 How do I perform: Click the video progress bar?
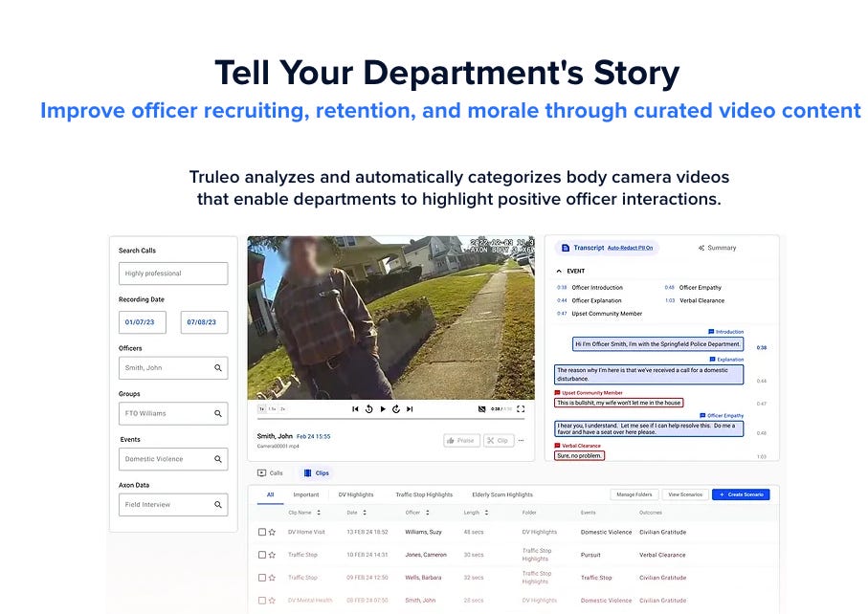coord(390,419)
